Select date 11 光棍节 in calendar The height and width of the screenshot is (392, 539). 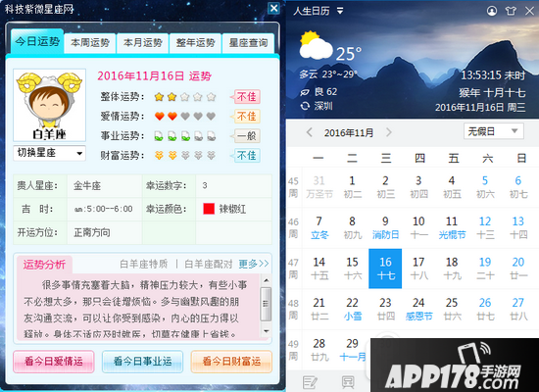(452, 227)
